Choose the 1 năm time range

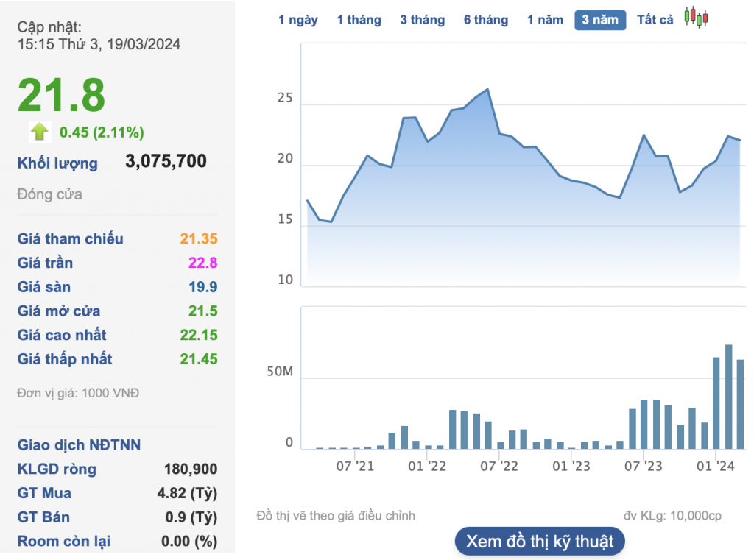[545, 20]
